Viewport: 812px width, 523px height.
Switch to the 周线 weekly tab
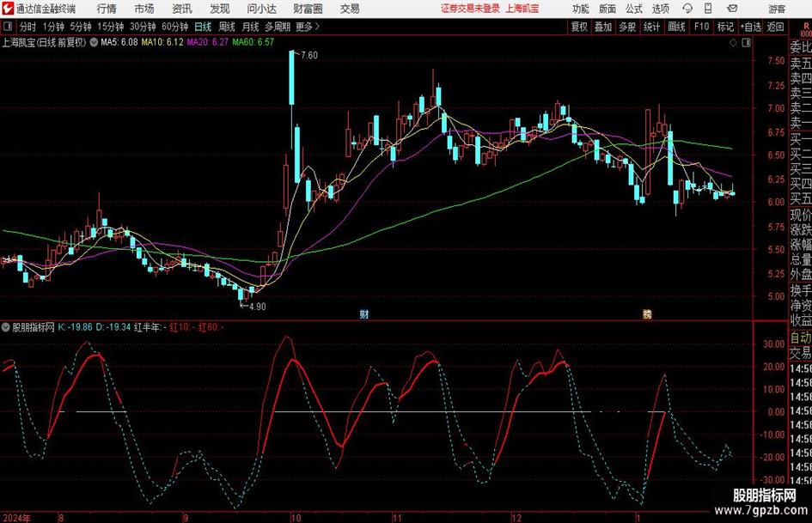[227, 27]
